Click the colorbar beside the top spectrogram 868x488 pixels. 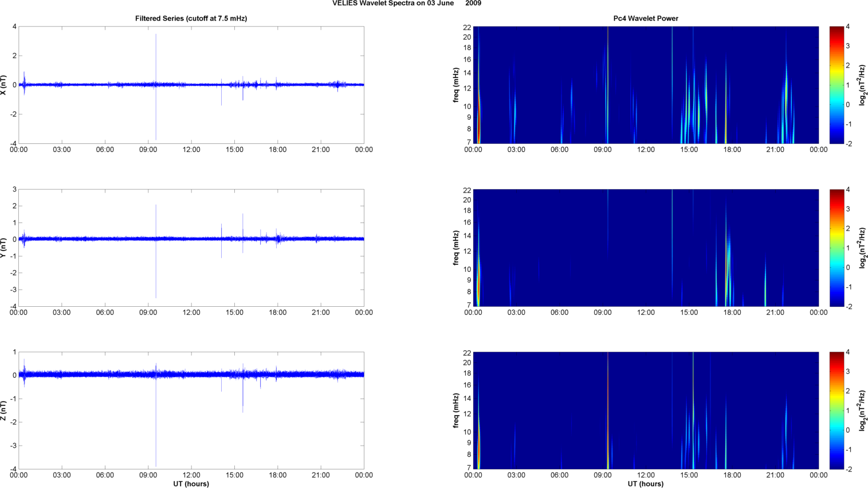click(x=836, y=85)
